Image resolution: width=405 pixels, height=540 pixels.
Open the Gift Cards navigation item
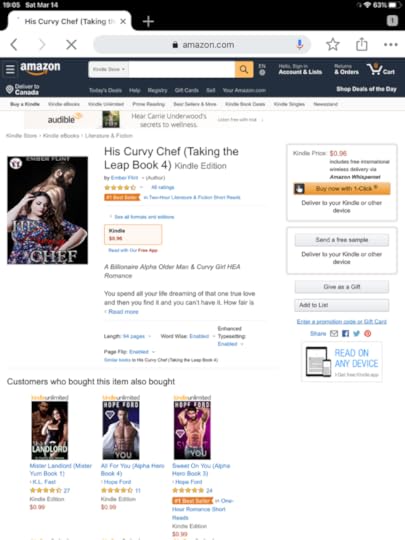click(x=187, y=90)
